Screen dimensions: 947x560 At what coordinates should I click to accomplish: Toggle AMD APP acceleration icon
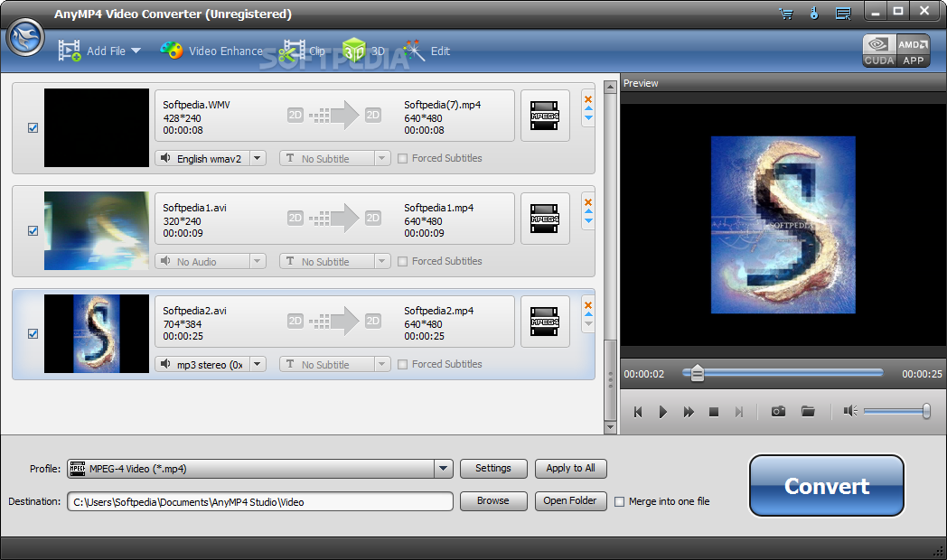(x=914, y=51)
